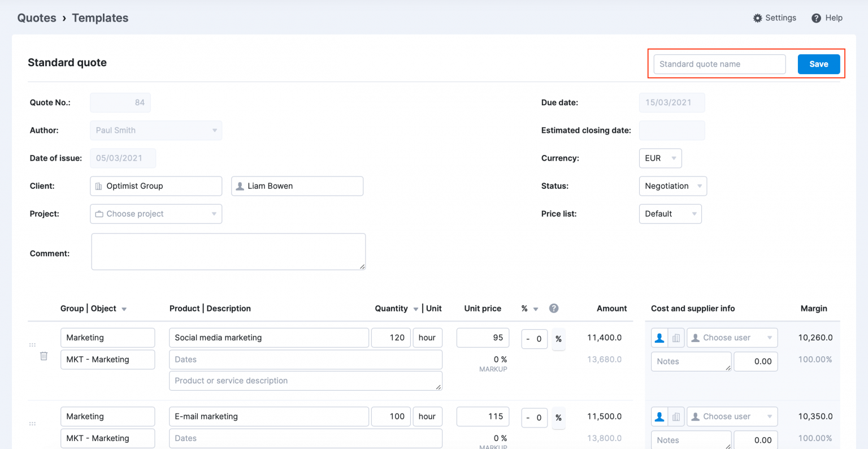The height and width of the screenshot is (449, 868).
Task: Expand the Price list Default dropdown
Action: click(670, 214)
